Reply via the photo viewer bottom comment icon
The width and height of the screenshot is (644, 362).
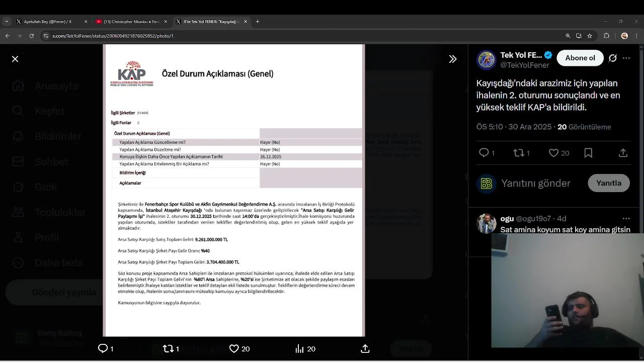coord(103,348)
